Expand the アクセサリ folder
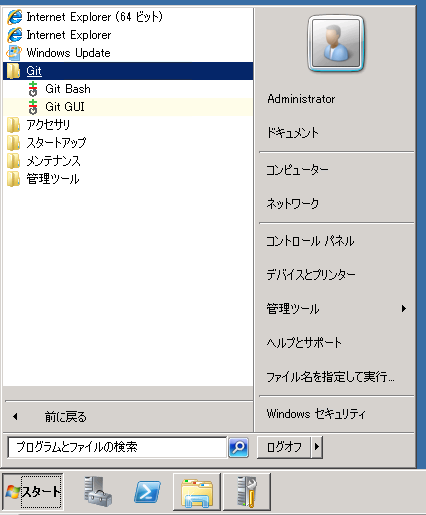This screenshot has width=426, height=515. [x=128, y=125]
